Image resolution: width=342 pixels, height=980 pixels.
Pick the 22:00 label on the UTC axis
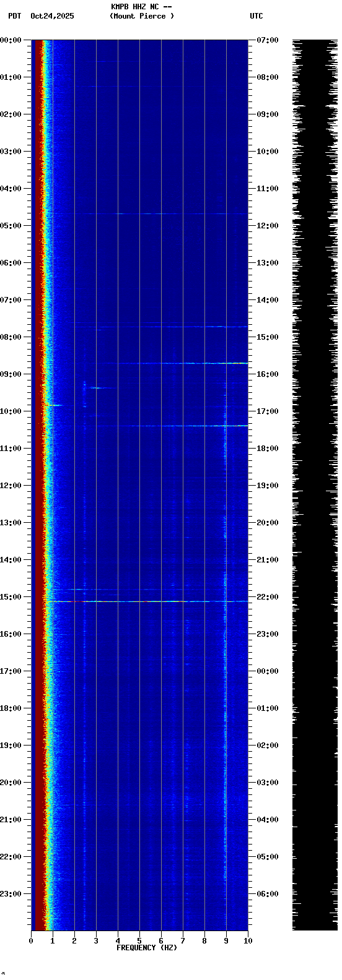(268, 597)
